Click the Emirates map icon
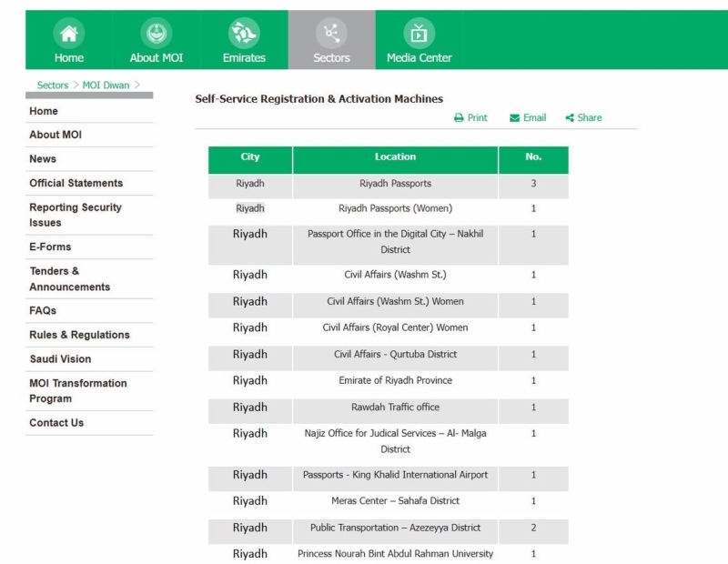Image resolution: width=728 pixels, height=564 pixels. (x=244, y=34)
